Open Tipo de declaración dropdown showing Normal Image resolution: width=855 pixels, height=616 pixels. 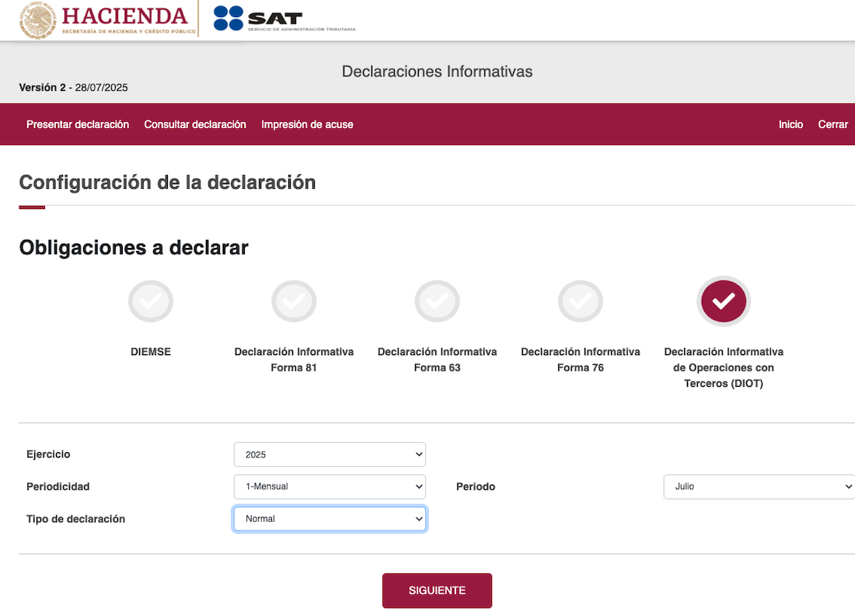[330, 519]
